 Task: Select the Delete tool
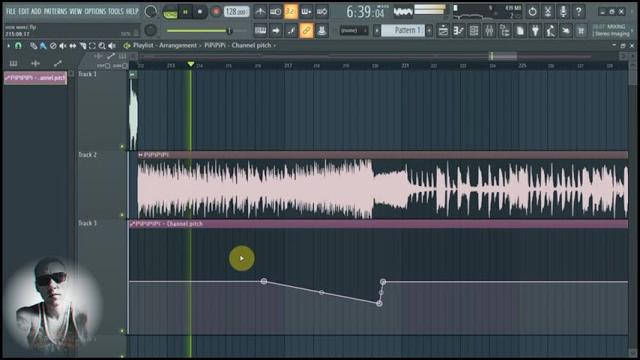point(53,46)
